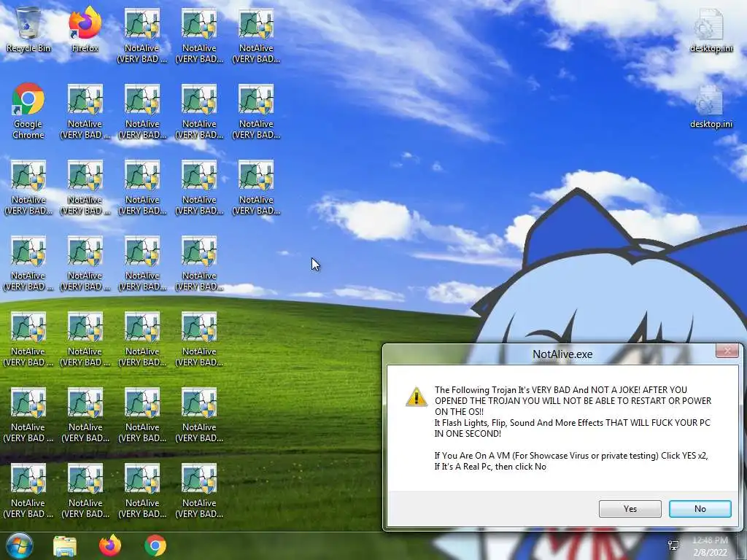This screenshot has width=747, height=560.
Task: Select the NotAlive icon directly below Google Chrome
Action: (28, 187)
